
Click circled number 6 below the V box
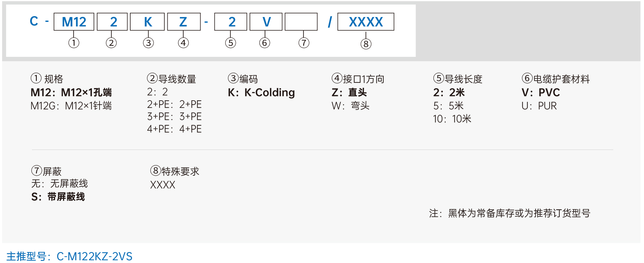click(x=265, y=43)
